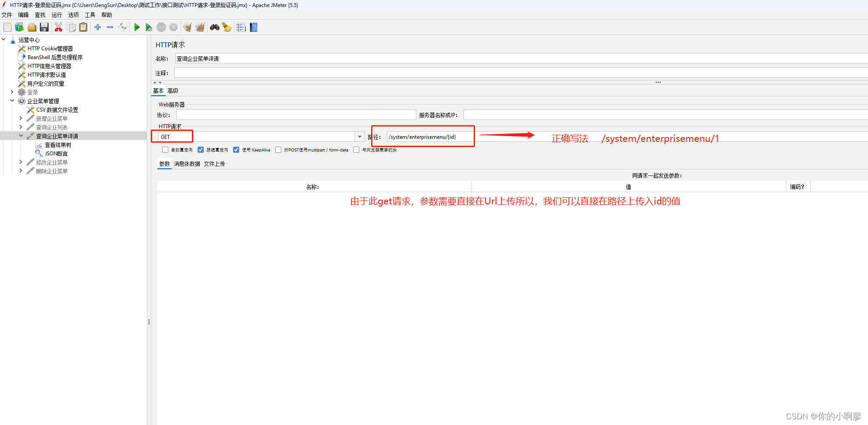868x425 pixels.
Task: Open Search with binoculars icon
Action: coord(215,27)
